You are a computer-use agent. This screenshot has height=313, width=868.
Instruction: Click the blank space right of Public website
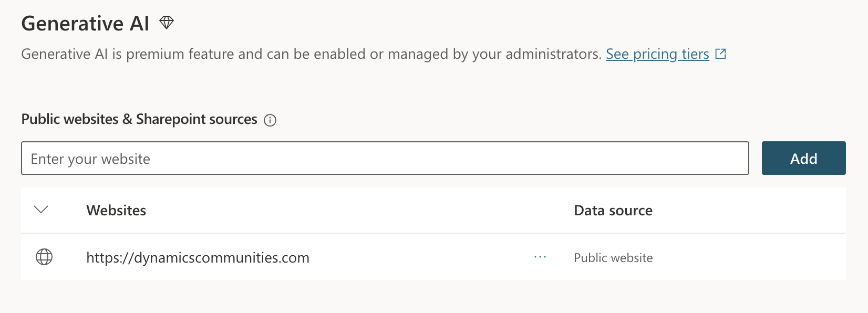click(x=749, y=257)
